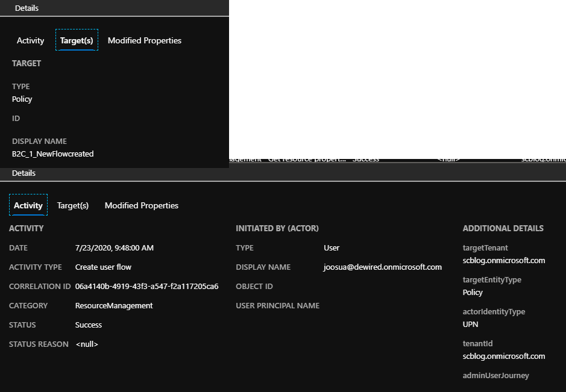Click the adminUserJourney label
The image size is (566, 392).
(x=495, y=375)
